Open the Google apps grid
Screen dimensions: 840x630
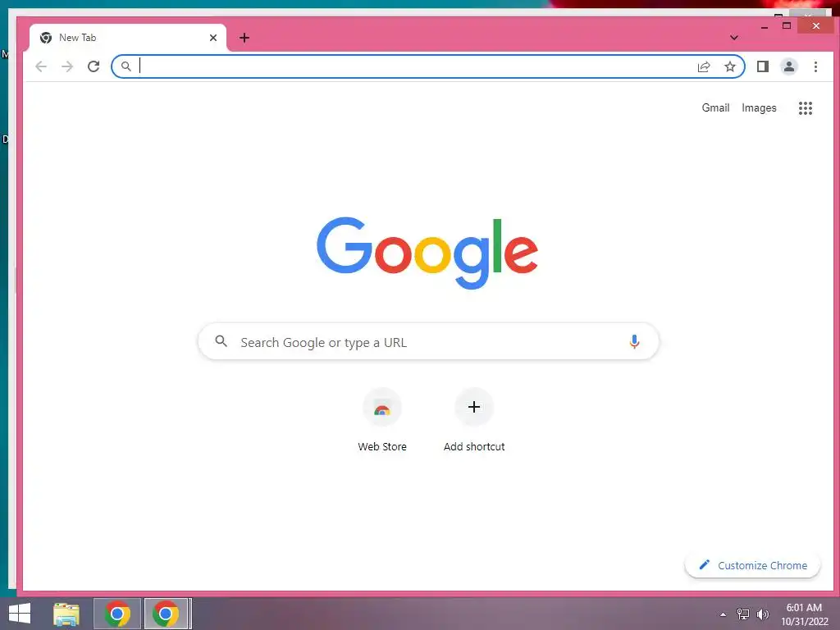(806, 108)
